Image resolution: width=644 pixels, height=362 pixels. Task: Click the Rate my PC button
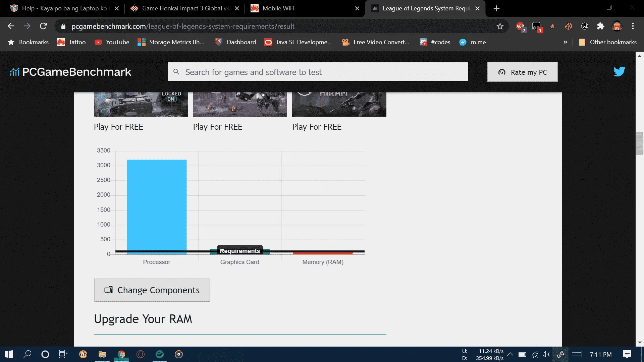coord(523,72)
